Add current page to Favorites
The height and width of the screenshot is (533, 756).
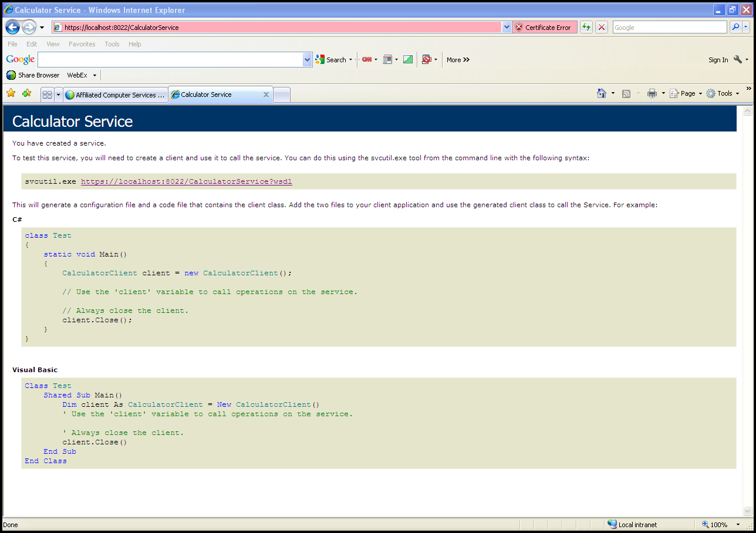pyautogui.click(x=26, y=93)
